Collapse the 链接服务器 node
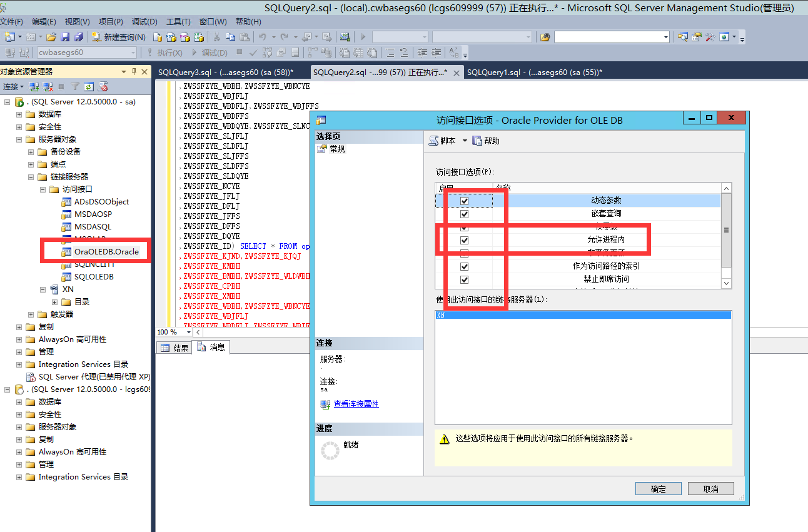This screenshot has width=808, height=532. coord(31,177)
